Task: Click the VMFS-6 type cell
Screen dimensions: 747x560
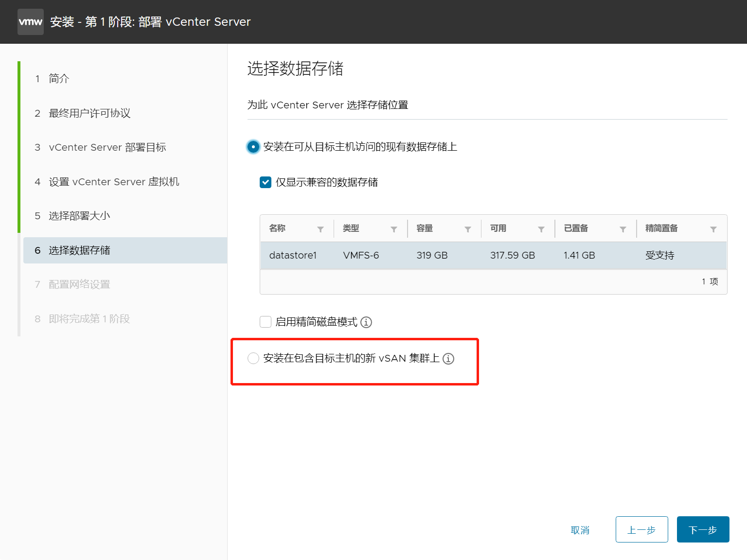Action: click(361, 255)
